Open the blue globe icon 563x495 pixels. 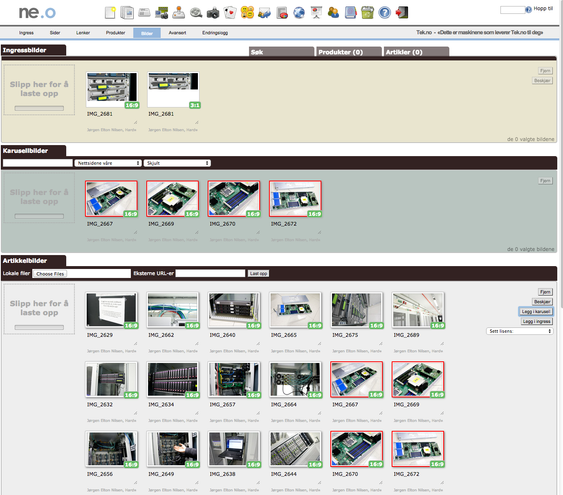pyautogui.click(x=299, y=13)
